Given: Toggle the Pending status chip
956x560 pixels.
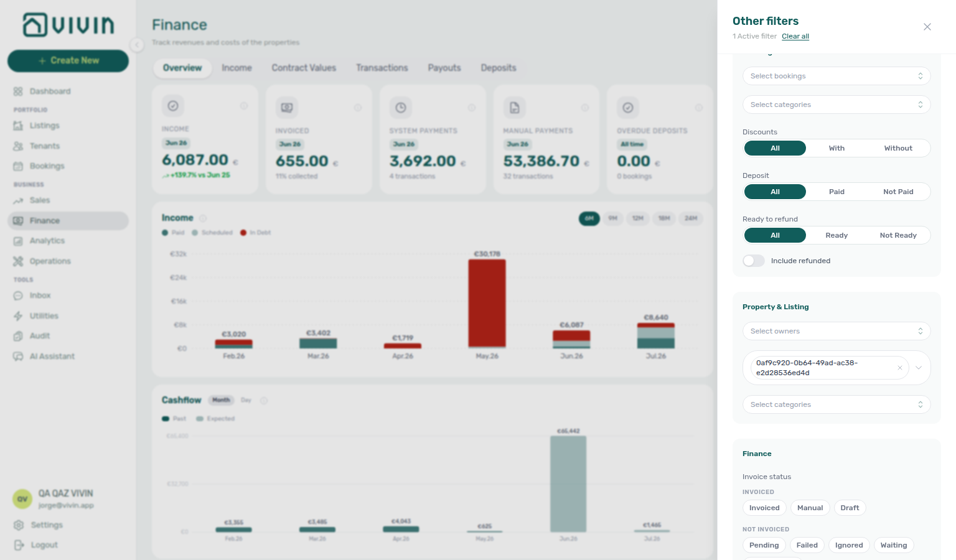Looking at the screenshot, I should [x=764, y=545].
